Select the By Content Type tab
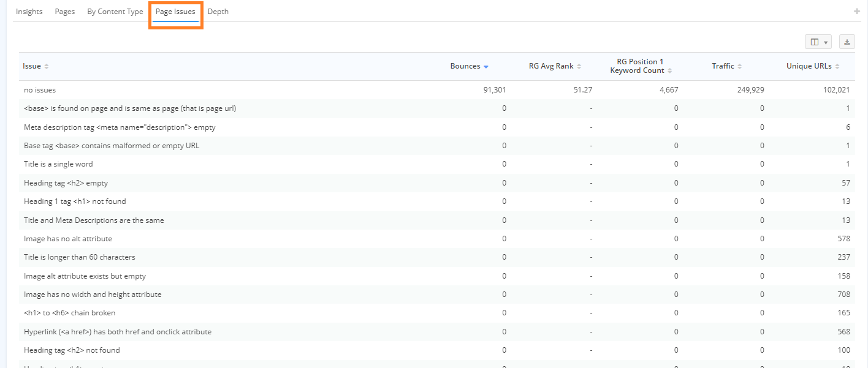This screenshot has height=368, width=868. coord(115,12)
